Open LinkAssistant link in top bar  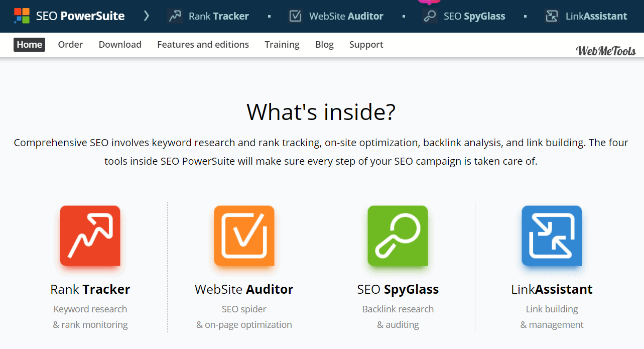(x=596, y=16)
